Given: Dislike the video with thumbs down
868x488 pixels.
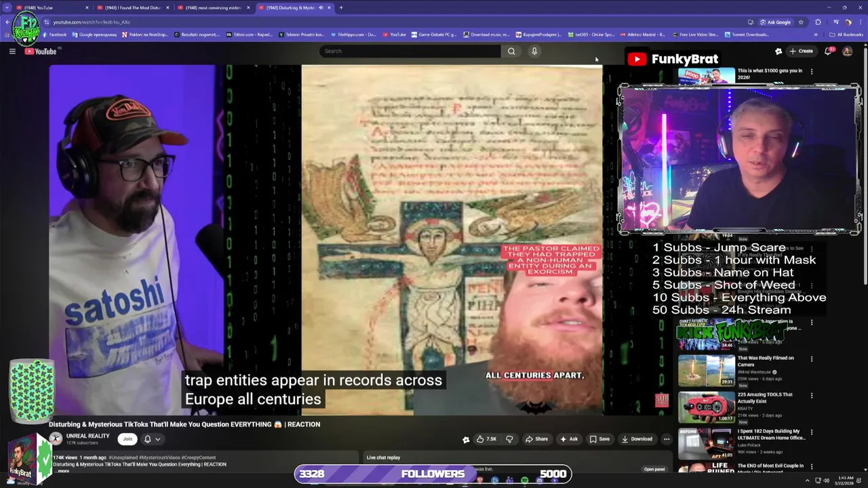Looking at the screenshot, I should pos(509,439).
